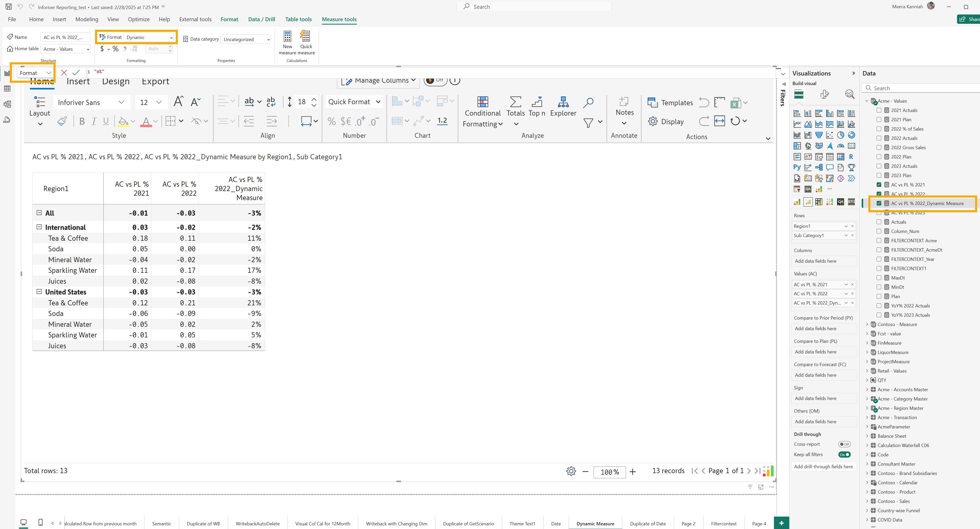
Task: Open the Modeling ribbon tab
Action: [x=87, y=19]
